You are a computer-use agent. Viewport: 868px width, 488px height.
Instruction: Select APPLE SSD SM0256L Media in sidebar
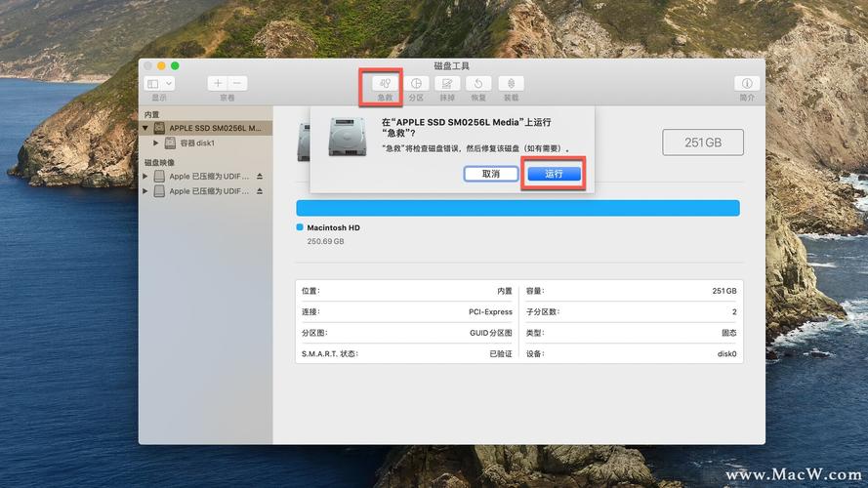(205, 128)
